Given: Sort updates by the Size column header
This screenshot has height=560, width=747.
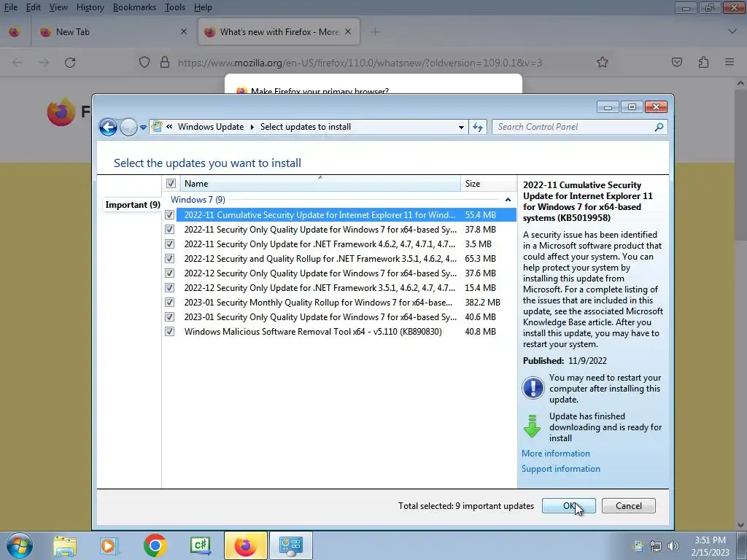Looking at the screenshot, I should (488, 183).
